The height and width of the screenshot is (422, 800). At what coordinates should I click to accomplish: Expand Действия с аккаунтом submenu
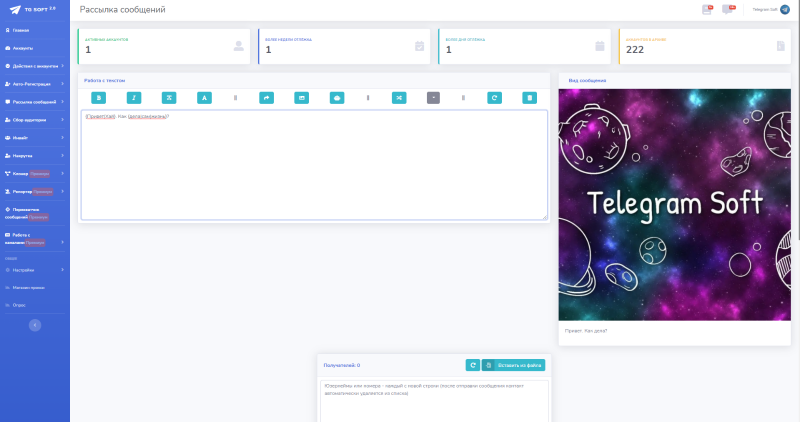coord(35,66)
